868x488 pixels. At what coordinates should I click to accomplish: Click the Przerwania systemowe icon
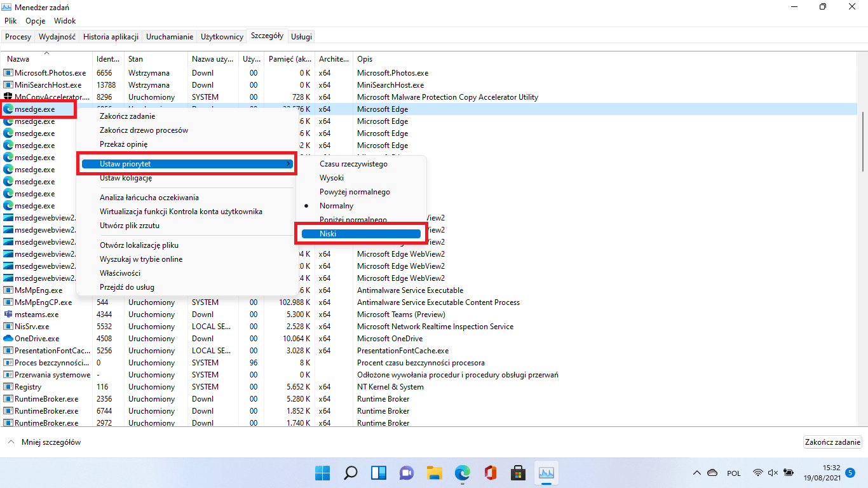tap(8, 375)
